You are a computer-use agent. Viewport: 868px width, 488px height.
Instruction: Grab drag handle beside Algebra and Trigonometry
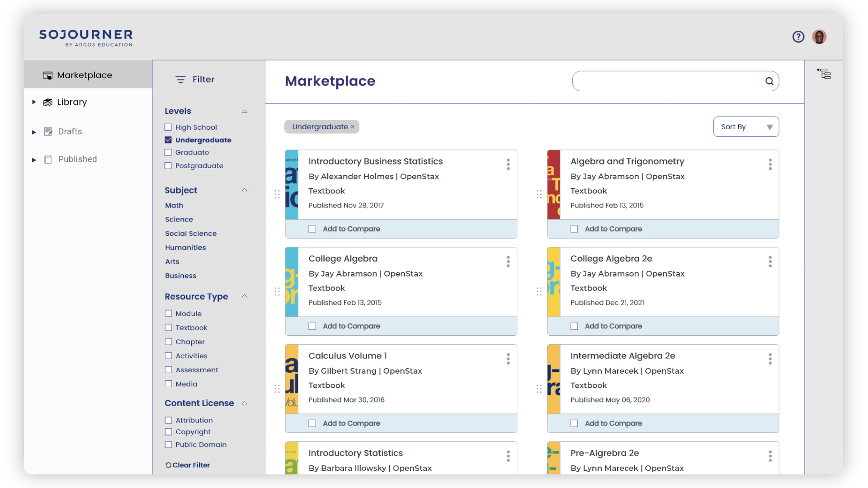click(539, 194)
